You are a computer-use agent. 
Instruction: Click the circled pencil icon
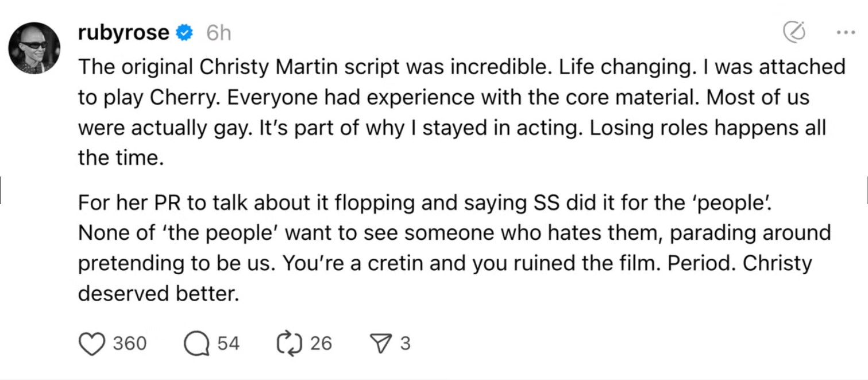794,33
